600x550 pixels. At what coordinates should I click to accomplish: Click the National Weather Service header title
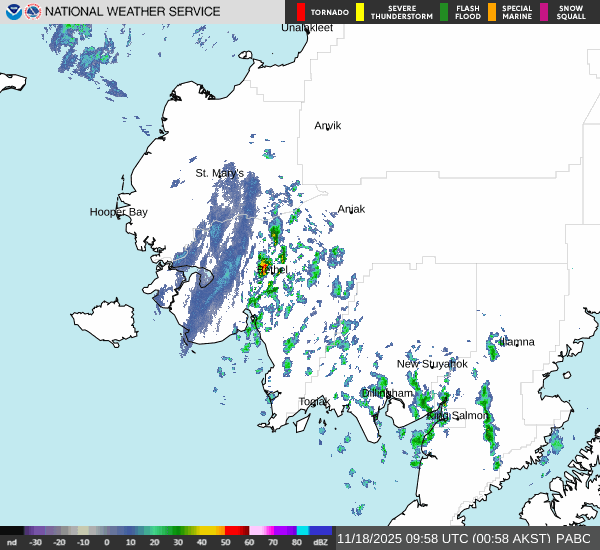point(133,12)
